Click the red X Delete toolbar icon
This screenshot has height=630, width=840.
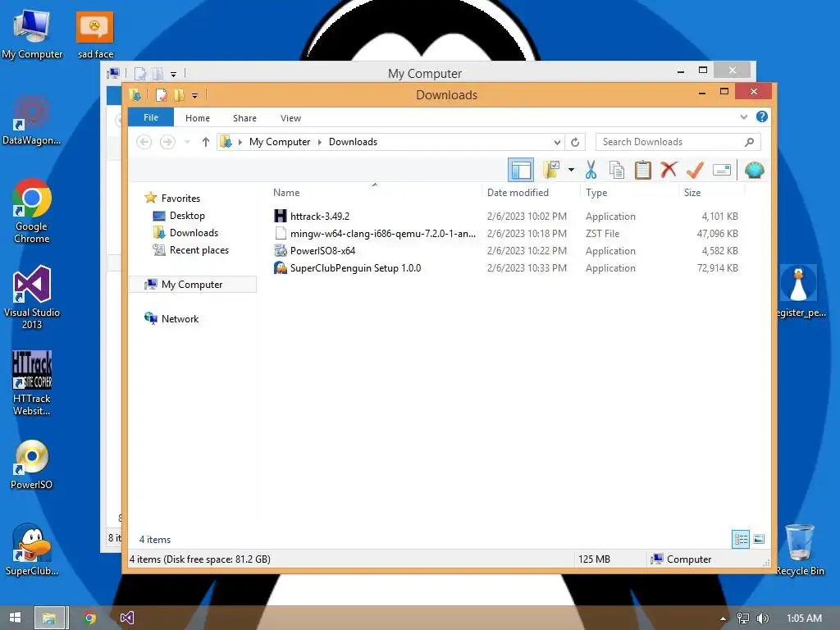pos(669,170)
